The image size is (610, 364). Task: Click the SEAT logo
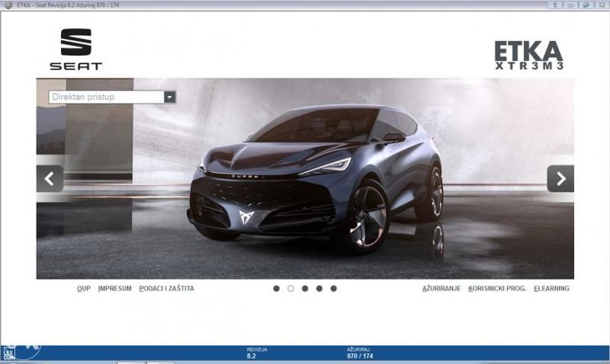click(75, 49)
